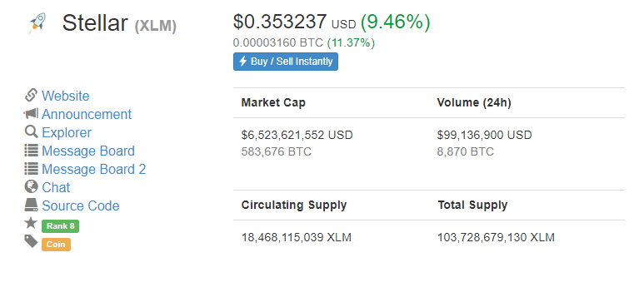Click the Stellar rocket logo icon
This screenshot has width=644, height=302.
37,22
